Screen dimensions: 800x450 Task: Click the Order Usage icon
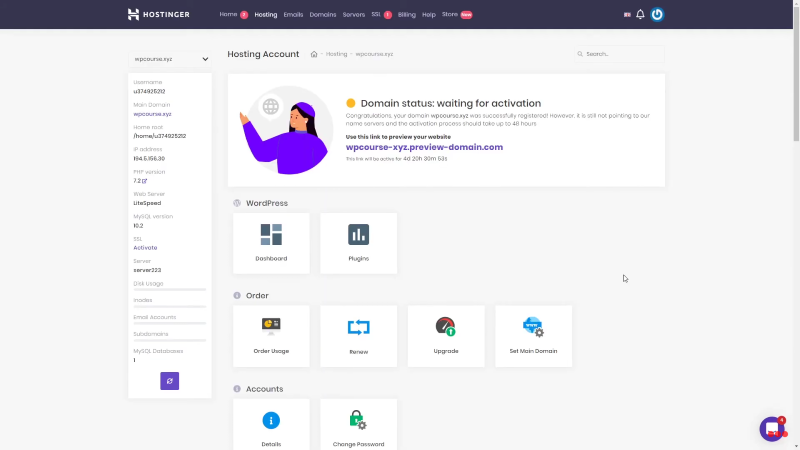pos(271,327)
